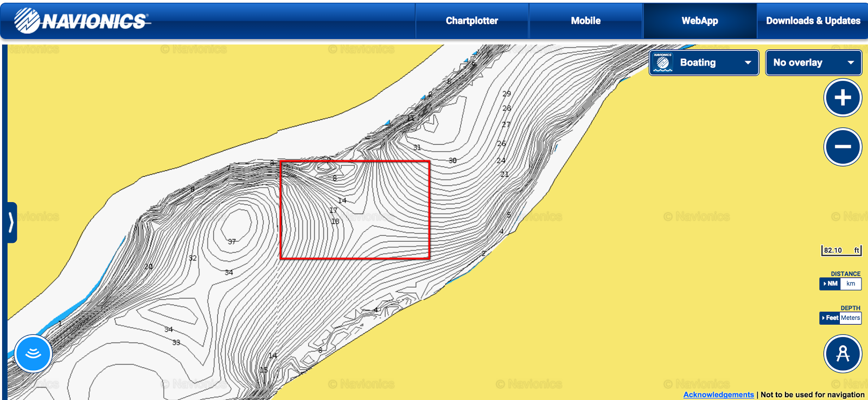The image size is (868, 400).
Task: Click the depth label 20 near the west shore
Action: (x=149, y=267)
